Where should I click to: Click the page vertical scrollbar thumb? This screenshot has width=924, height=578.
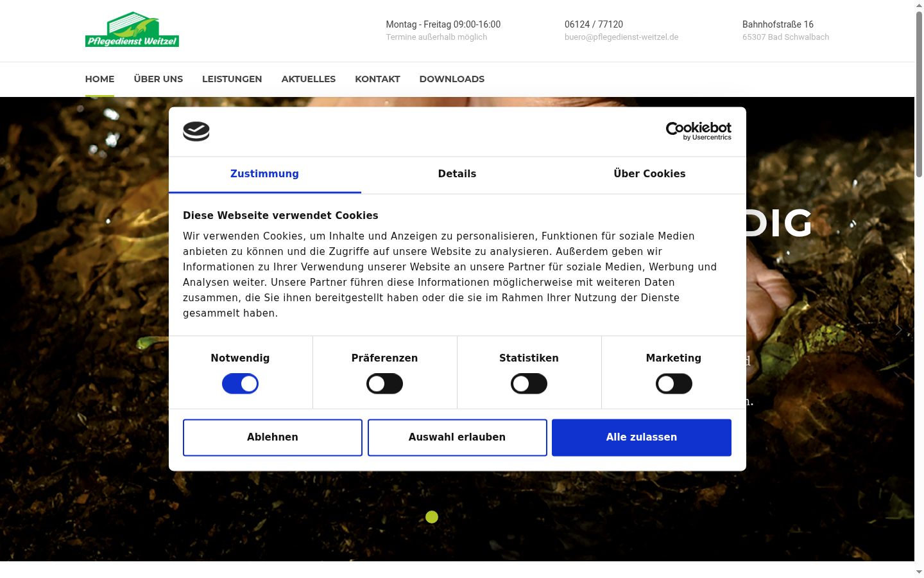pos(919,93)
